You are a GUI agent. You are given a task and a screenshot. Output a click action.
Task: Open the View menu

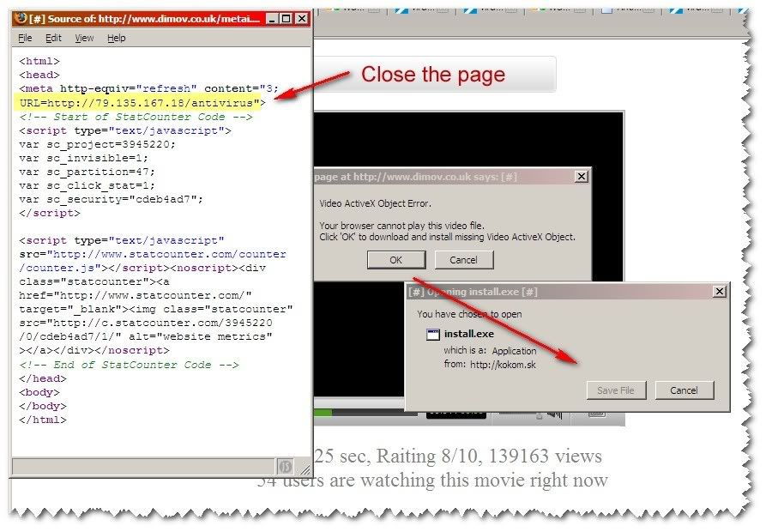tap(84, 38)
